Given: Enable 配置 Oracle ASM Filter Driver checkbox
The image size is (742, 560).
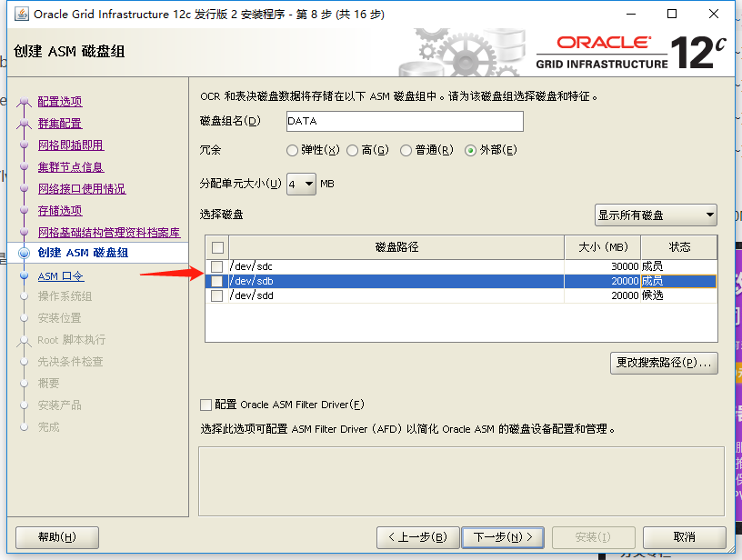Looking at the screenshot, I should 206,405.
